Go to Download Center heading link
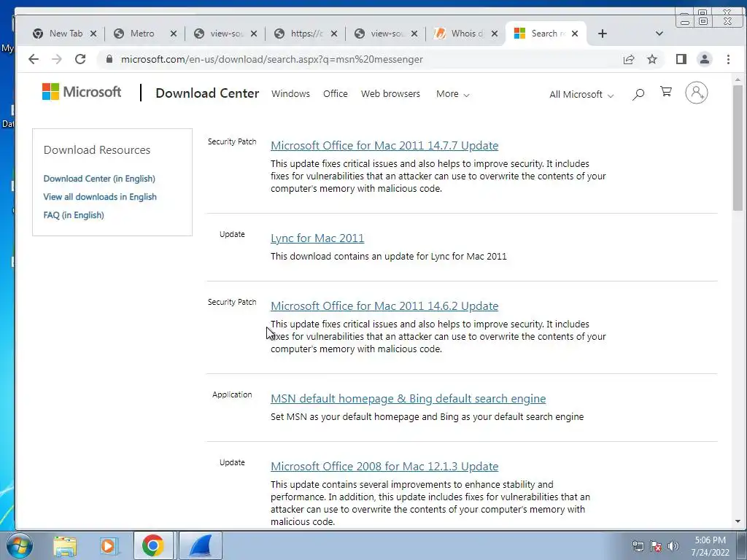Image resolution: width=747 pixels, height=560 pixels. pyautogui.click(x=207, y=93)
